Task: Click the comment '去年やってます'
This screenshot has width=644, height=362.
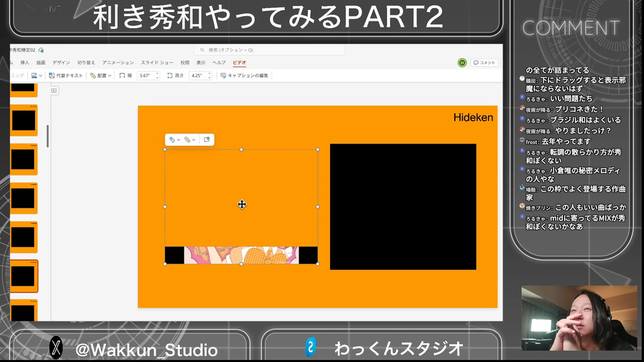Action: (566, 141)
